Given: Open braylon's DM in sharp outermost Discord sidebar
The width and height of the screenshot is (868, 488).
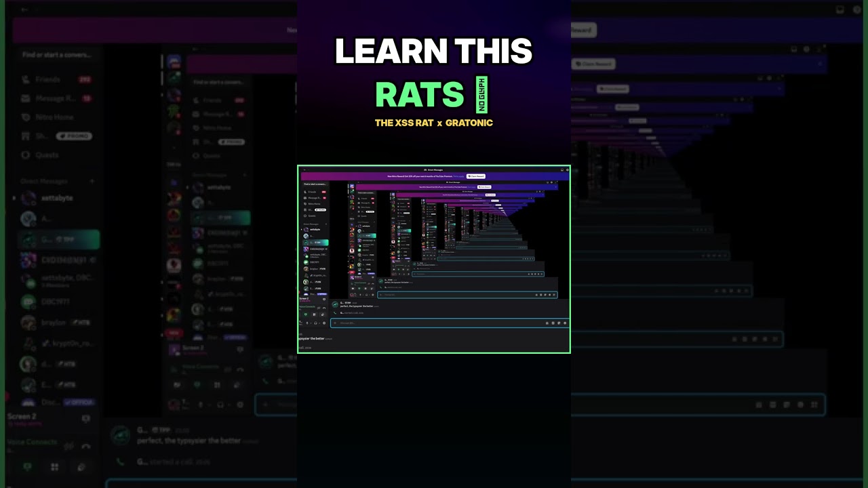Looking at the screenshot, I should pos(315,269).
